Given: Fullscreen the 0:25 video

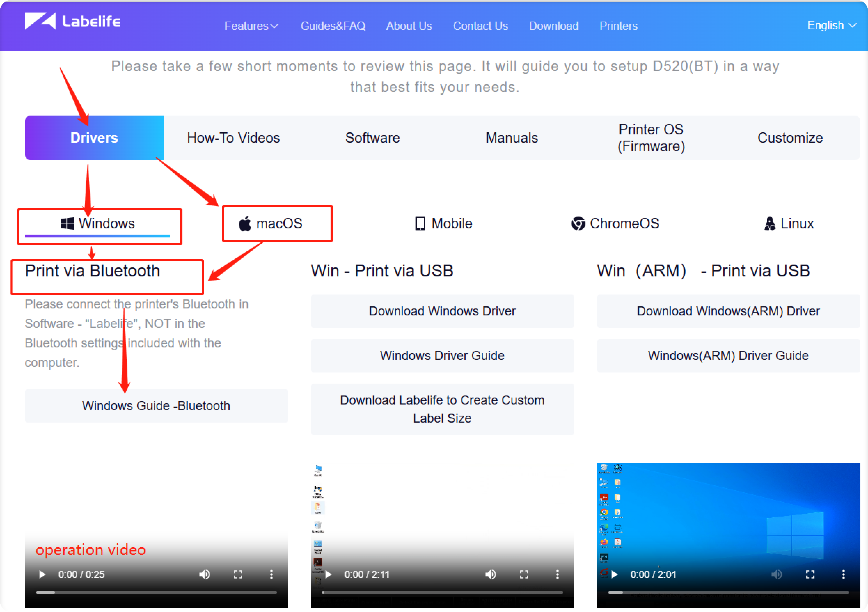Looking at the screenshot, I should pyautogui.click(x=238, y=575).
